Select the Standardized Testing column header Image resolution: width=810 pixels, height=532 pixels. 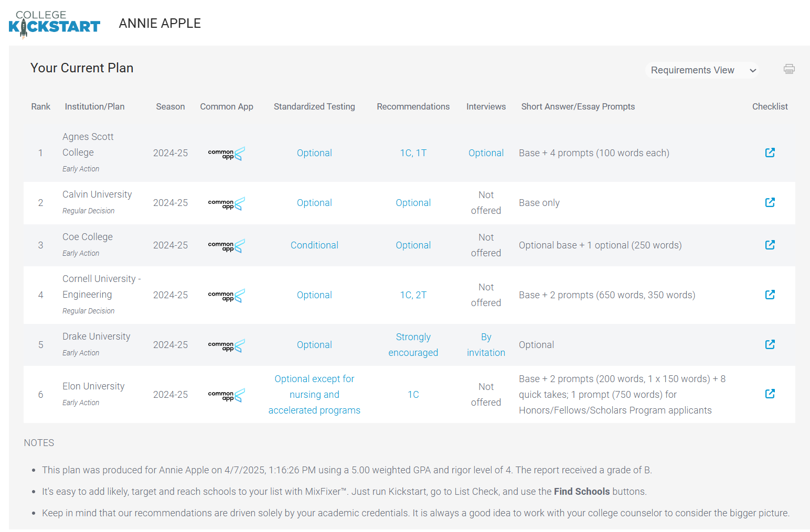(314, 106)
